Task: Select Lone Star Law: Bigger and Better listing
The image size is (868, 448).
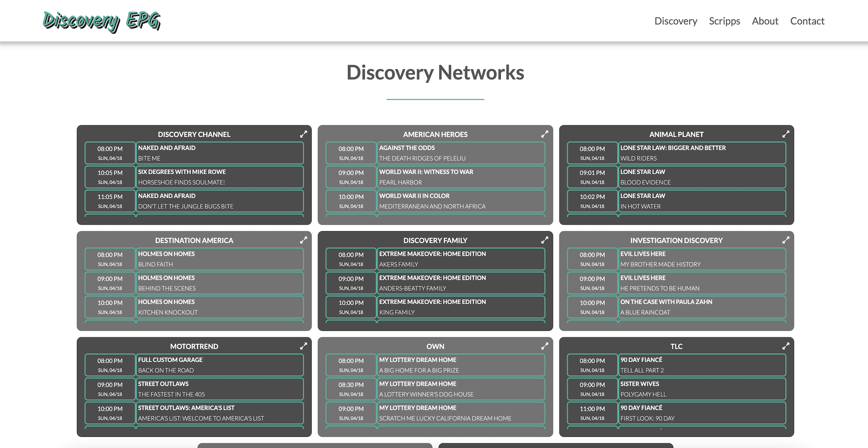Action: point(702,153)
